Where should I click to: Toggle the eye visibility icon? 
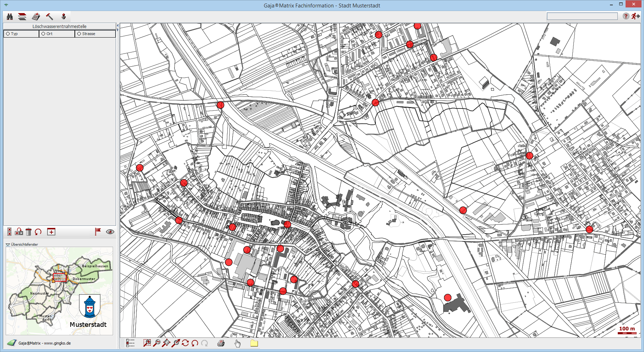point(110,232)
